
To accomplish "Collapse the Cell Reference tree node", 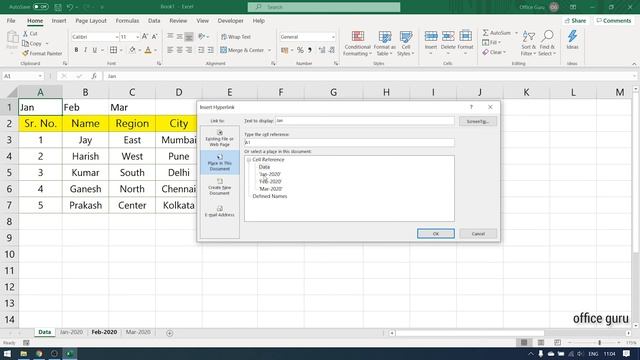I will point(249,160).
